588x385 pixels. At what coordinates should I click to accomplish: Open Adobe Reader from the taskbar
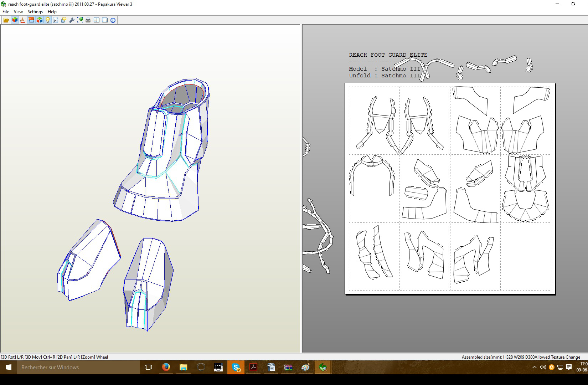pyautogui.click(x=253, y=367)
